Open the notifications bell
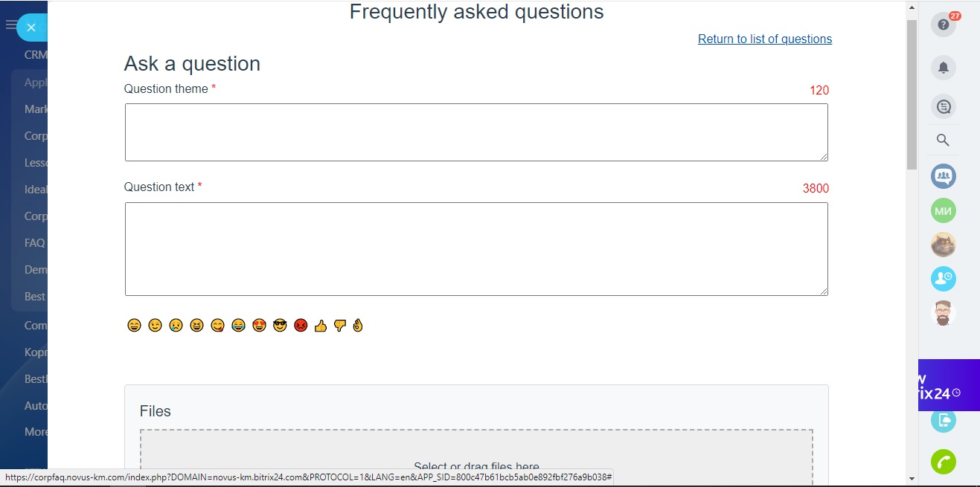 944,68
